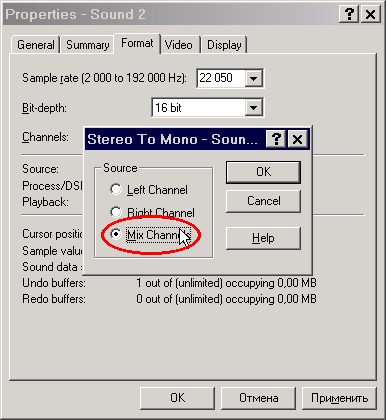Screen dimensions: 386x420
Task: Click the Properties window help question icon
Action: pos(349,14)
